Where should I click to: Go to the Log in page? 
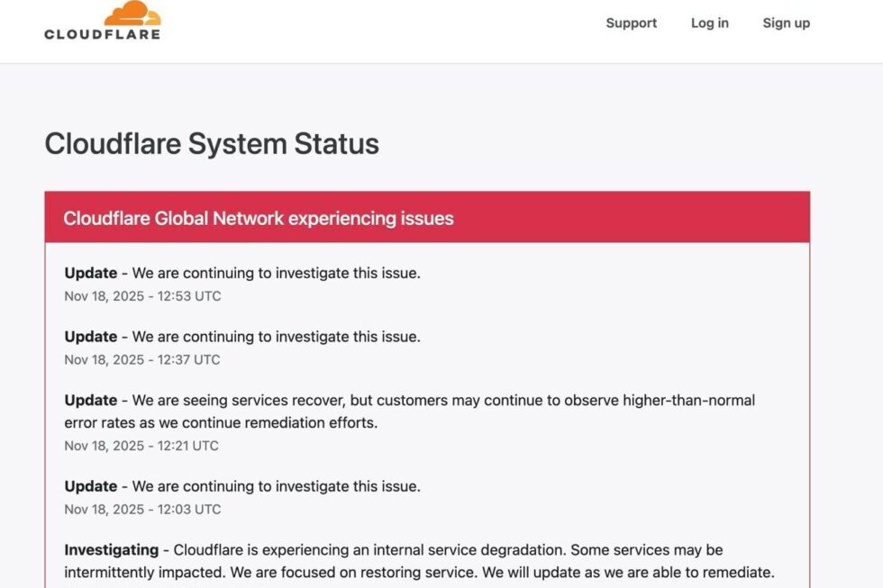pos(709,23)
